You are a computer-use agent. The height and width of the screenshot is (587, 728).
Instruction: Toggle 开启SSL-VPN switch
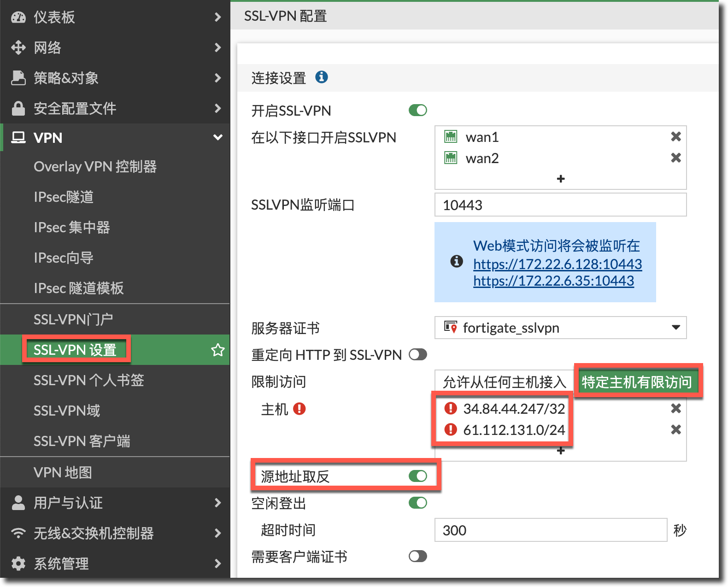click(418, 110)
